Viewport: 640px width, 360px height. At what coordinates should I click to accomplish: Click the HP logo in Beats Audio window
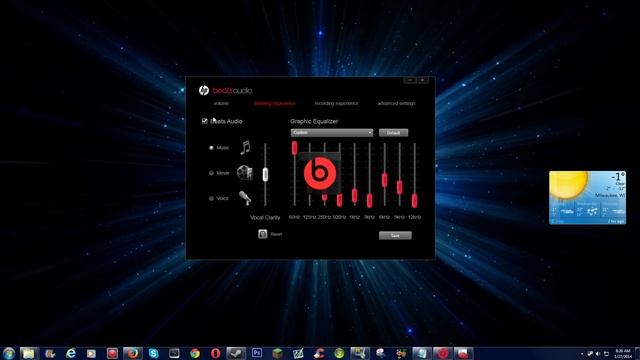click(204, 90)
